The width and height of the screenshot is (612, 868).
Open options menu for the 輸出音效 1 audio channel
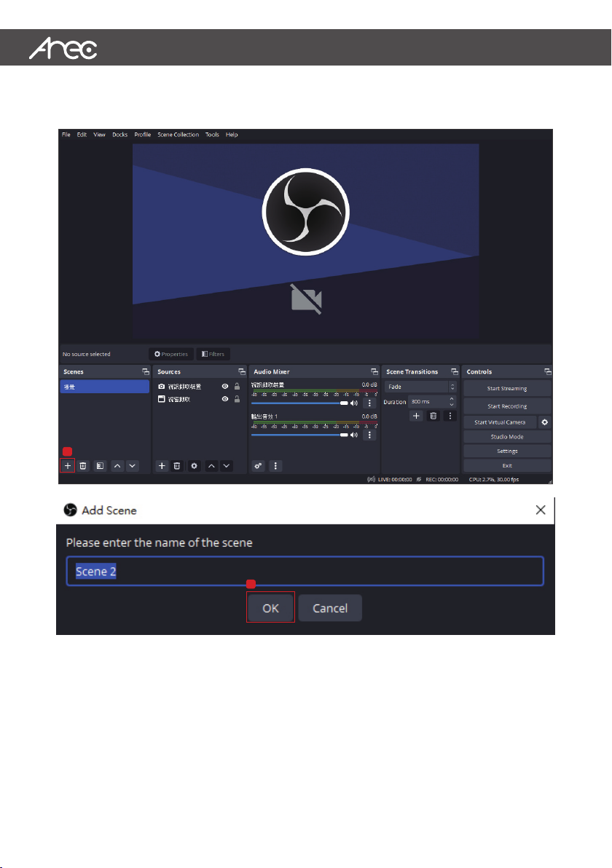click(x=369, y=435)
